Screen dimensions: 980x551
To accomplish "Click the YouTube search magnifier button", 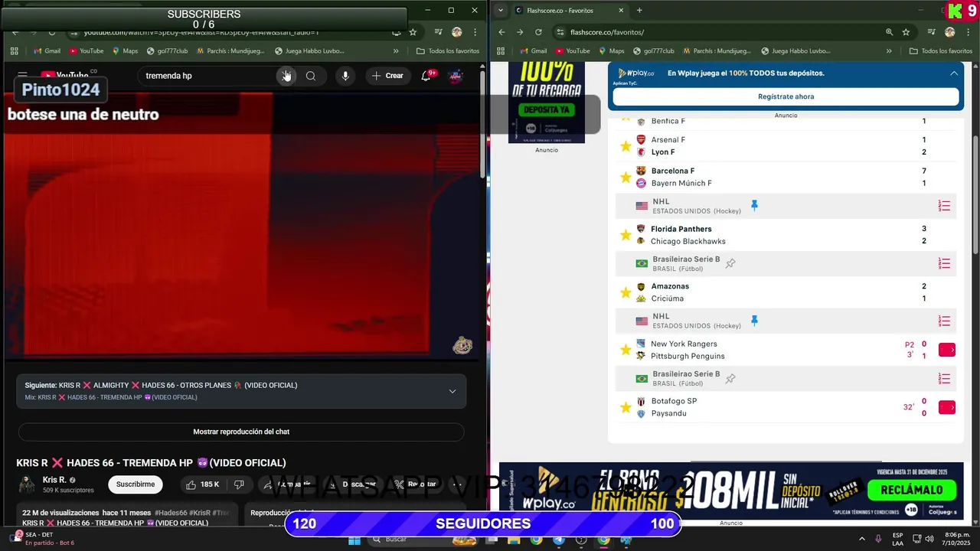I will pos(310,76).
